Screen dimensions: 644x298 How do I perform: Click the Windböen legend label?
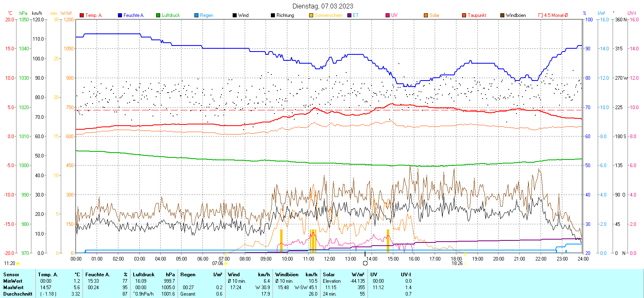(516, 15)
